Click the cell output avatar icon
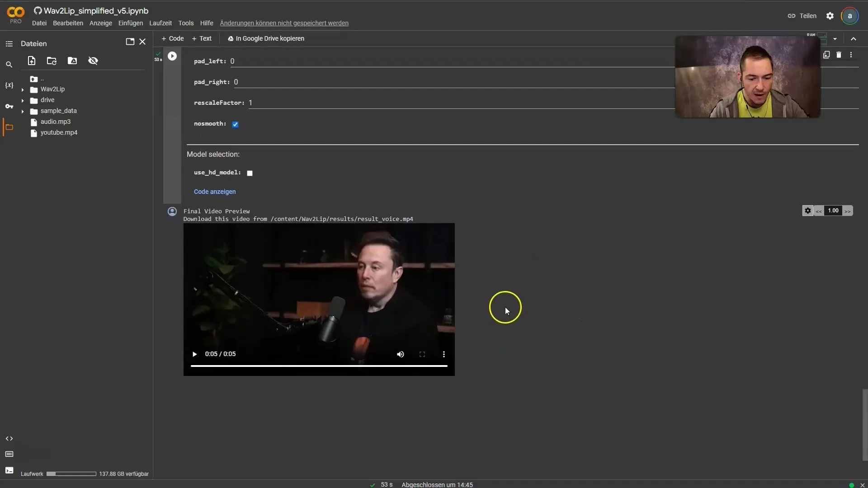The image size is (868, 488). [172, 211]
